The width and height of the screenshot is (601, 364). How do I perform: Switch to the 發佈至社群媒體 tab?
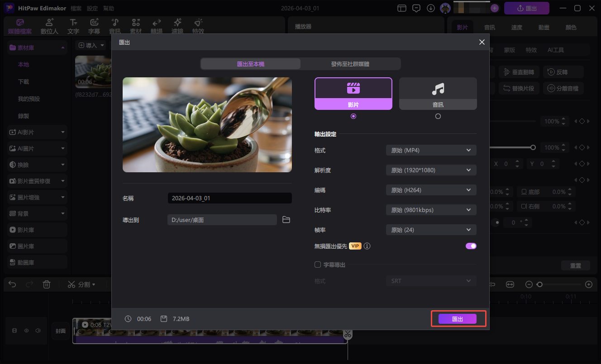point(351,64)
